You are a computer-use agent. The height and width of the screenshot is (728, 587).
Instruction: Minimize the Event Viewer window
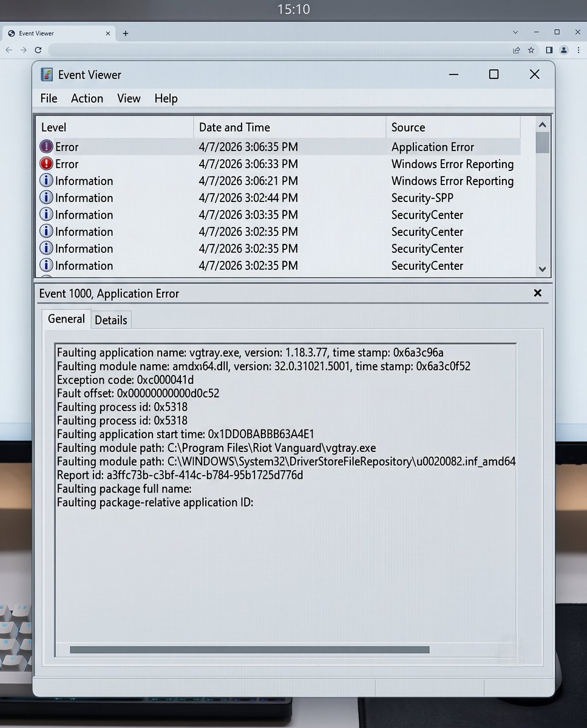coord(454,74)
